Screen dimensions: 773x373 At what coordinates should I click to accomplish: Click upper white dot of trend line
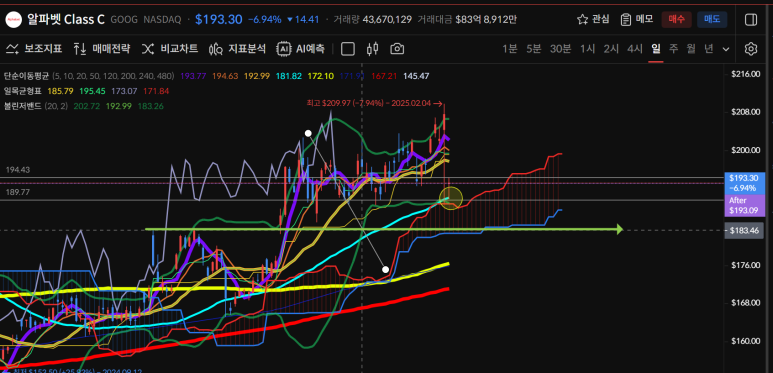pos(308,133)
